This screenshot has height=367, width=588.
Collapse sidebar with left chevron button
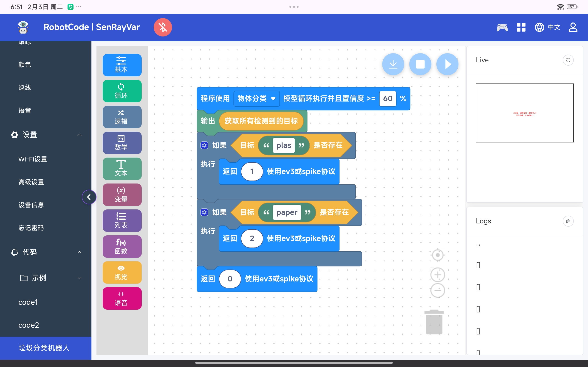pyautogui.click(x=89, y=197)
